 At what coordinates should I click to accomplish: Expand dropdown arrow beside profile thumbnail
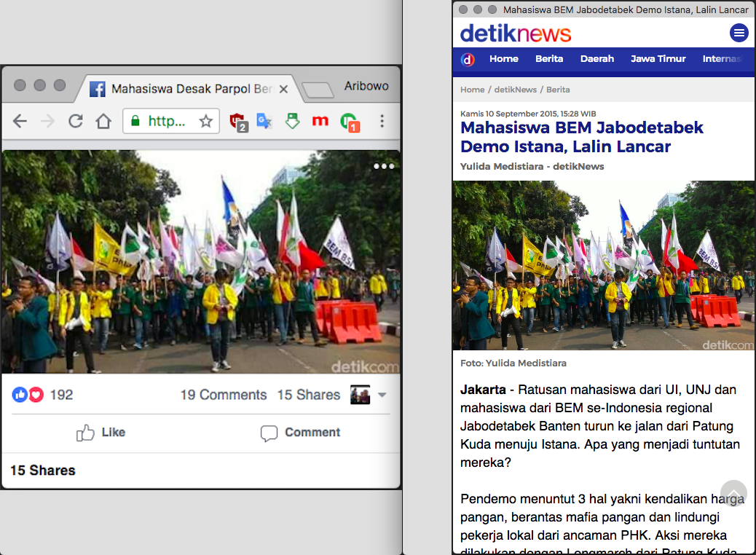(382, 395)
